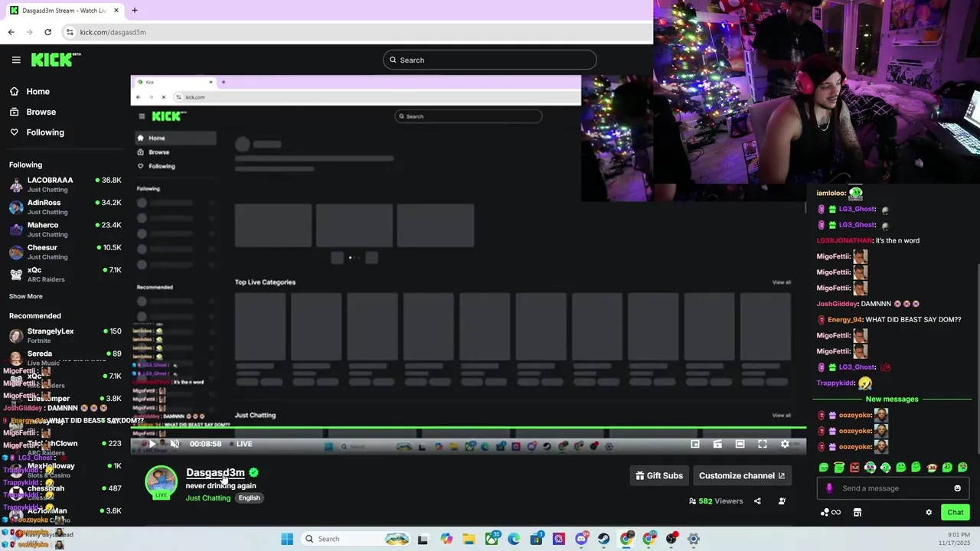Screen dimensions: 980x551
Task: Open StrangelyLex in the Recommended list
Action: click(65, 335)
